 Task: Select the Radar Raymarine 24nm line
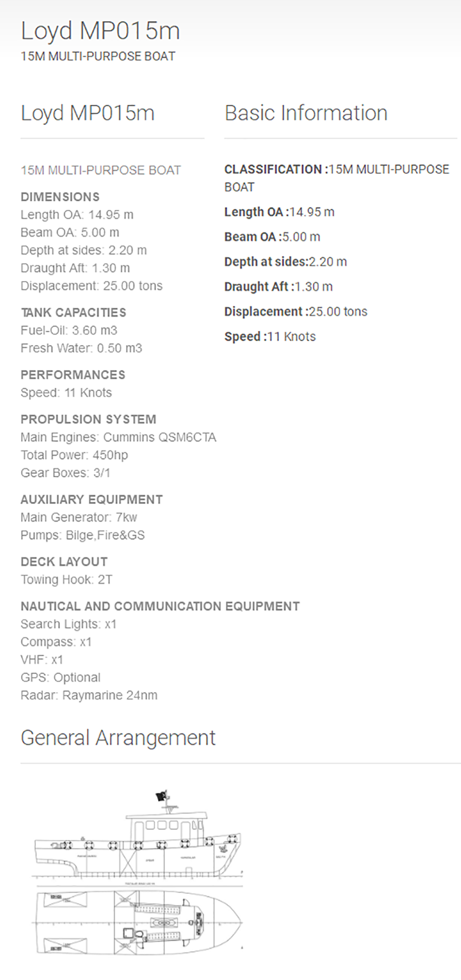[89, 695]
